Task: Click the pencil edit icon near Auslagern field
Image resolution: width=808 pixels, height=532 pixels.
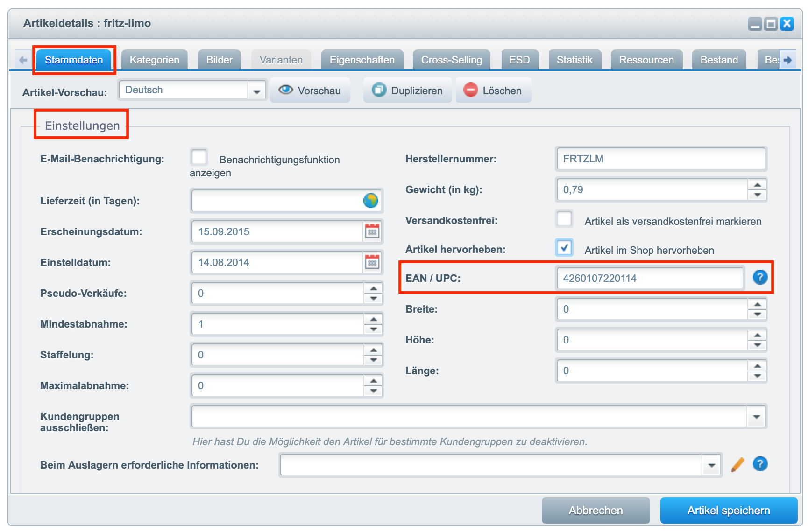Action: point(737,465)
